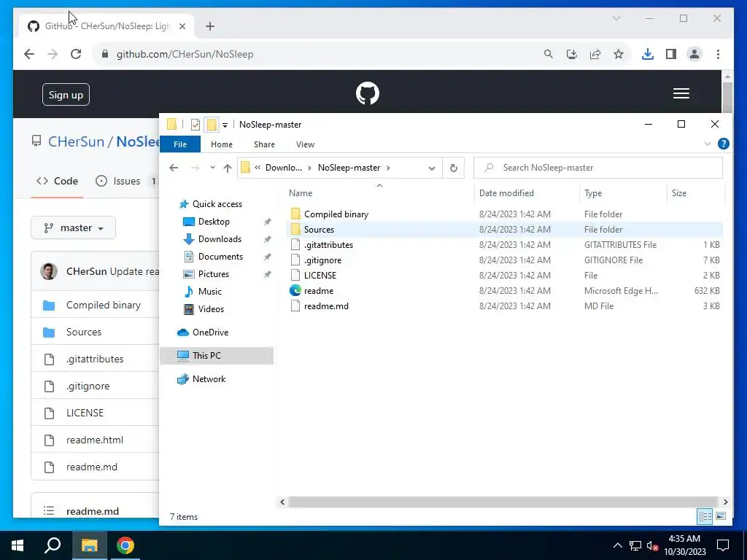Open the Home ribbon tab in Explorer
This screenshot has height=560, width=747.
[x=222, y=144]
